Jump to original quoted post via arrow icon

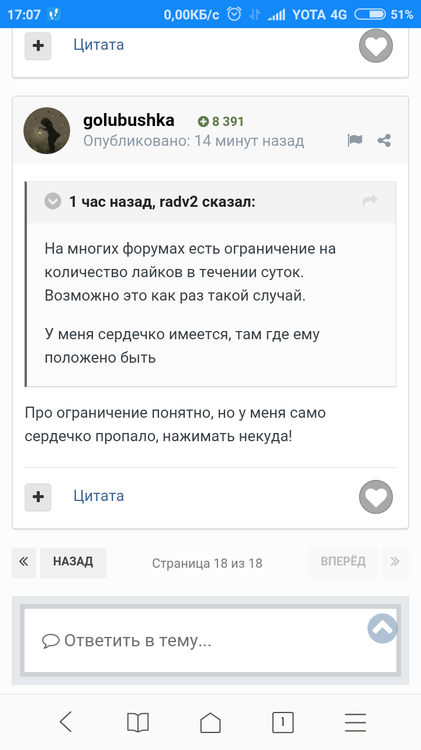(370, 201)
